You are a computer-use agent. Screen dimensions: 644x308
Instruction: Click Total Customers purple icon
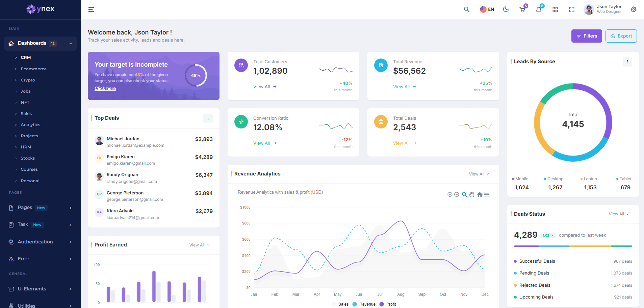click(241, 65)
